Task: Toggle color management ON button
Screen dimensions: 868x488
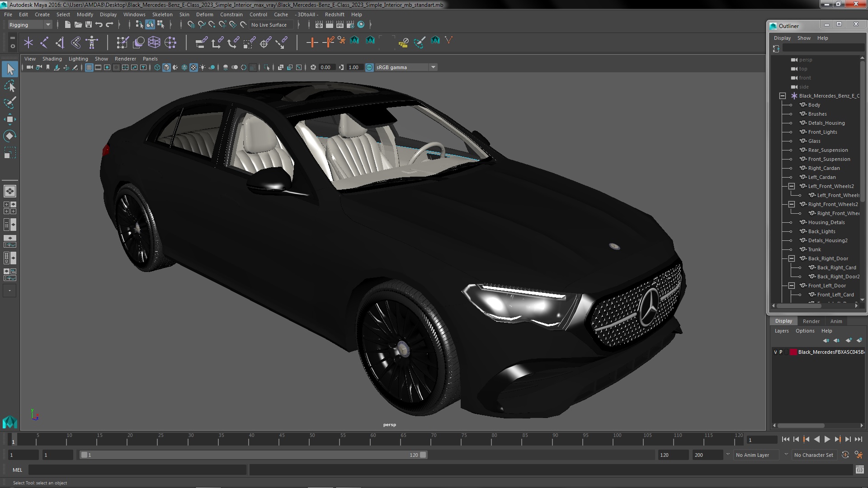Action: (369, 67)
